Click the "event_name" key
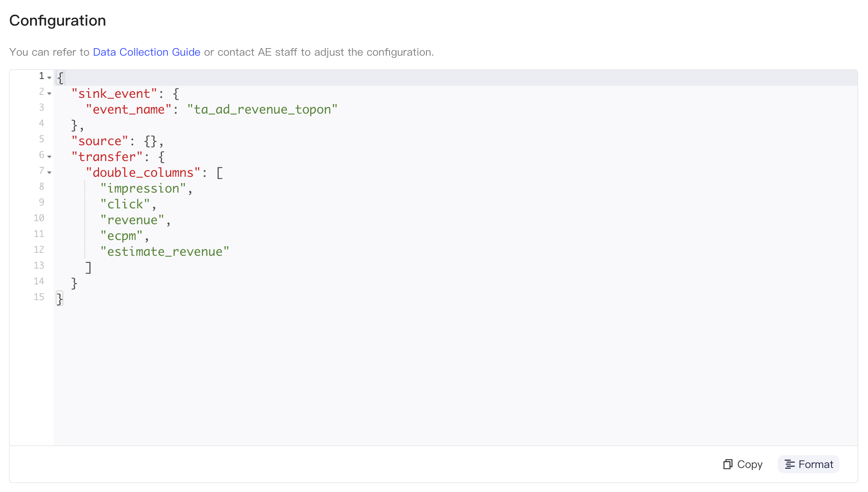 pos(128,109)
